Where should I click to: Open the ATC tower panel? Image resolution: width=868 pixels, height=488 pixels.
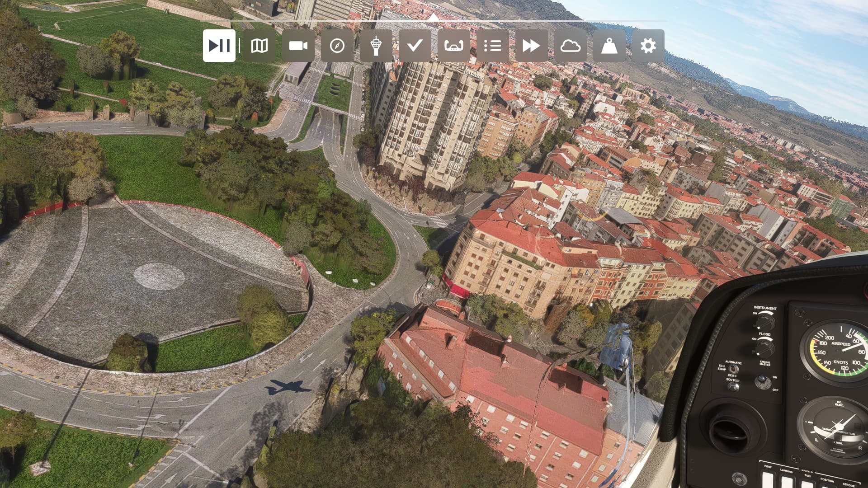tap(376, 46)
